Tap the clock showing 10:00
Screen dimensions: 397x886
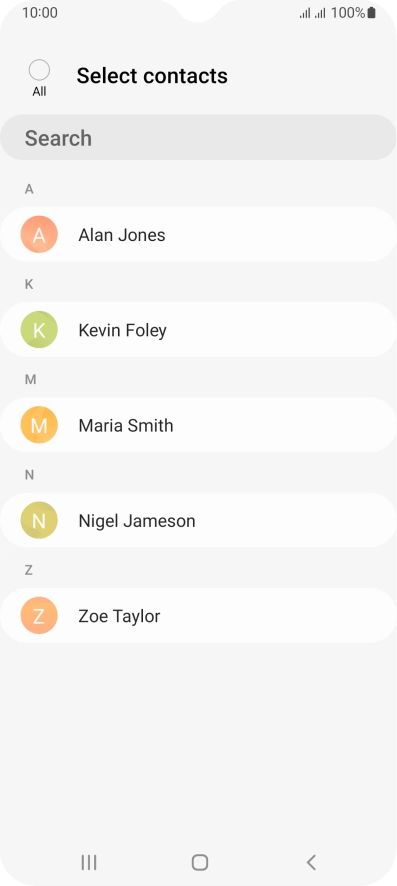tap(40, 12)
